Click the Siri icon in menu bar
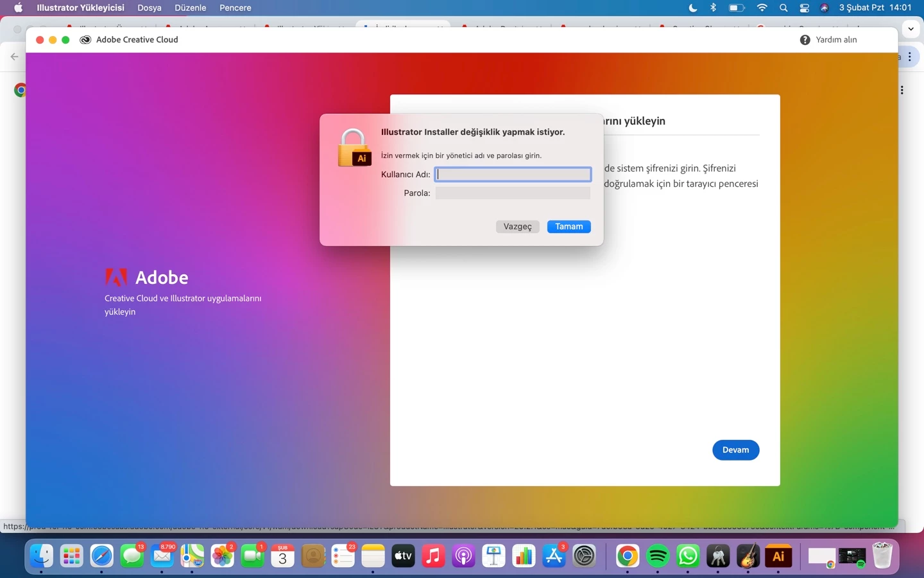Screen dimensions: 924x578 [825, 8]
